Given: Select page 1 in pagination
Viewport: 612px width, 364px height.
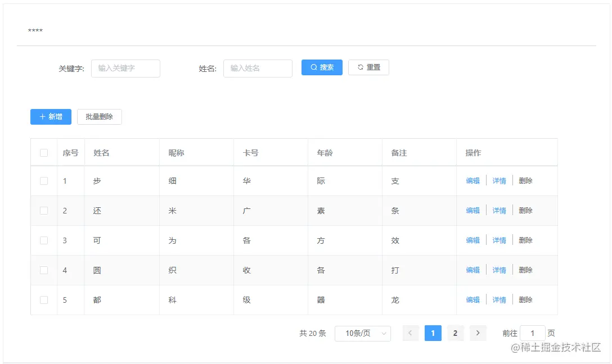Looking at the screenshot, I should pos(433,333).
